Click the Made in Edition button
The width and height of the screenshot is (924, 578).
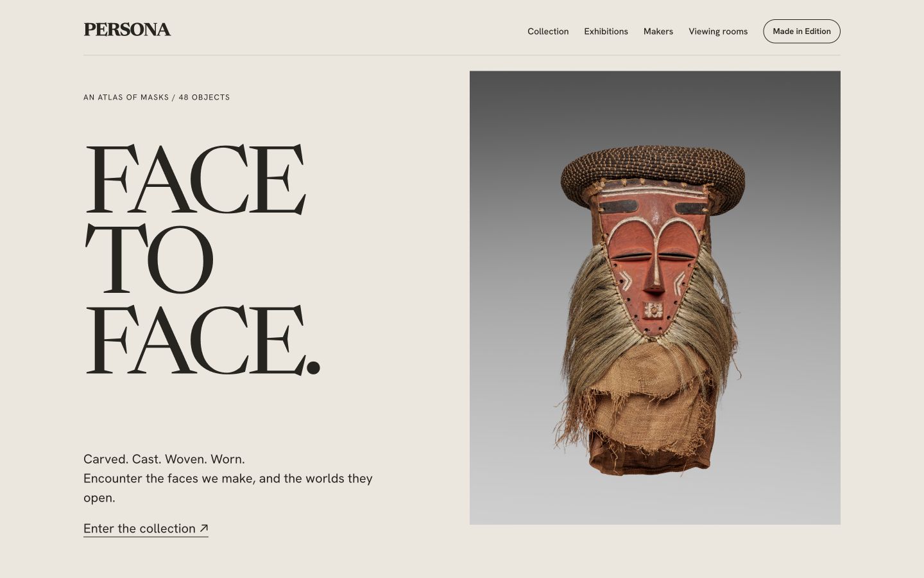tap(801, 31)
